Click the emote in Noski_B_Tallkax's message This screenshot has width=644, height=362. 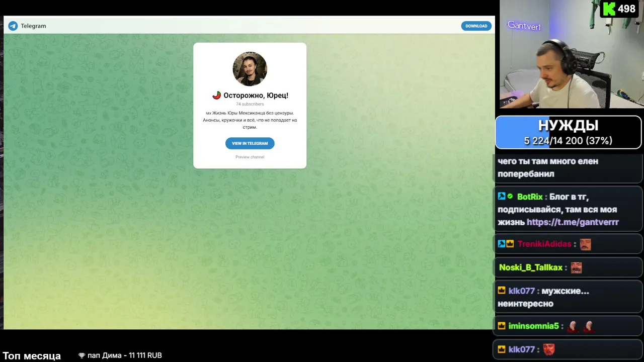click(x=576, y=267)
